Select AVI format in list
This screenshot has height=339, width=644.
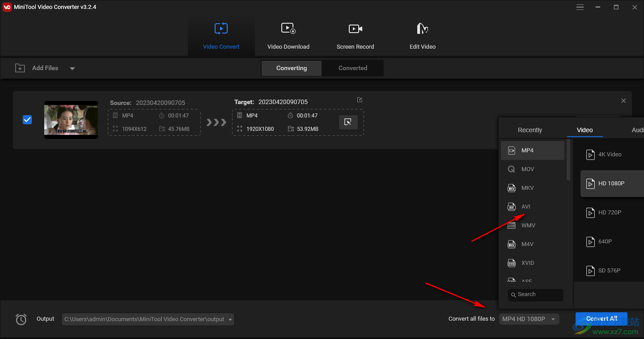[533, 207]
